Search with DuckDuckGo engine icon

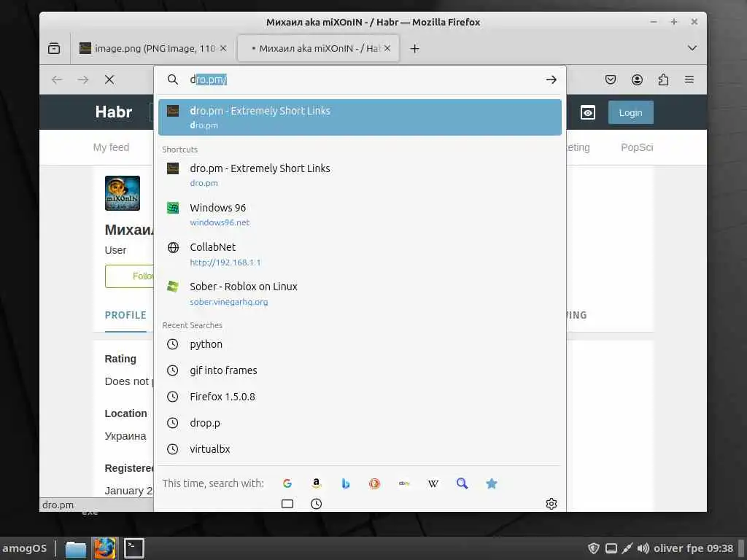375,483
